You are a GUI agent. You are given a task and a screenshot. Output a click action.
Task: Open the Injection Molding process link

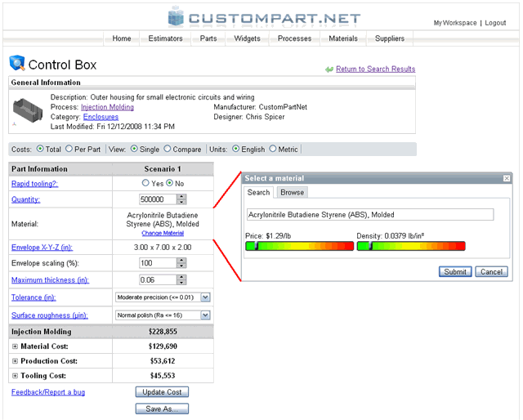(x=107, y=107)
